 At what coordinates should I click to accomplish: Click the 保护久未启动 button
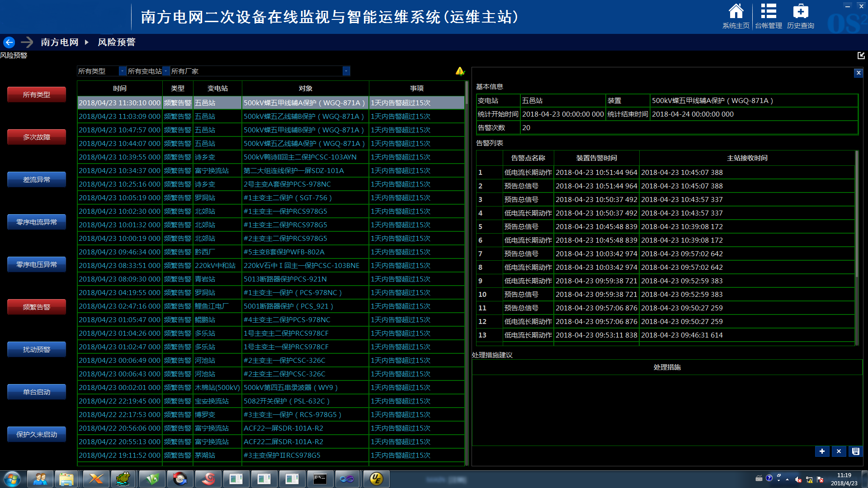coord(37,434)
